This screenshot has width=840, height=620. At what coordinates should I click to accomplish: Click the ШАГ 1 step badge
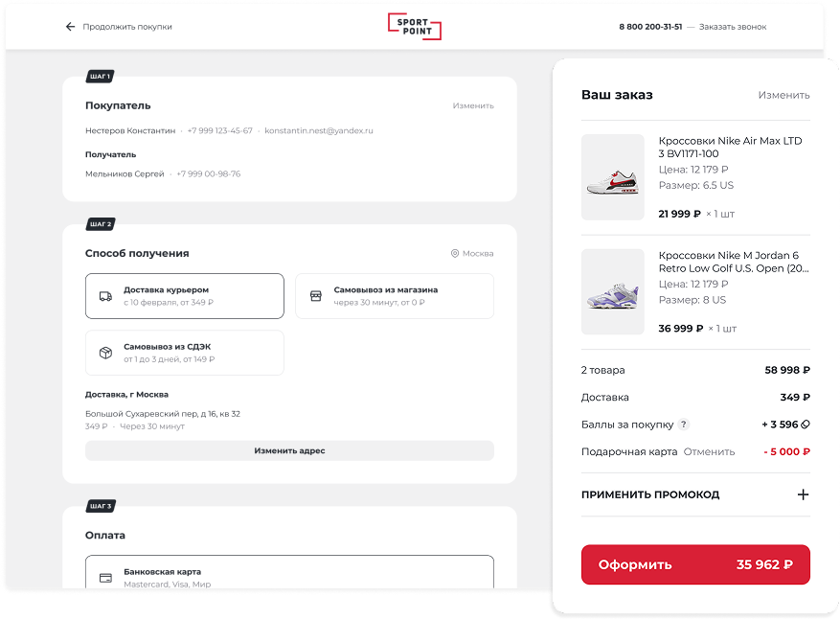[101, 76]
